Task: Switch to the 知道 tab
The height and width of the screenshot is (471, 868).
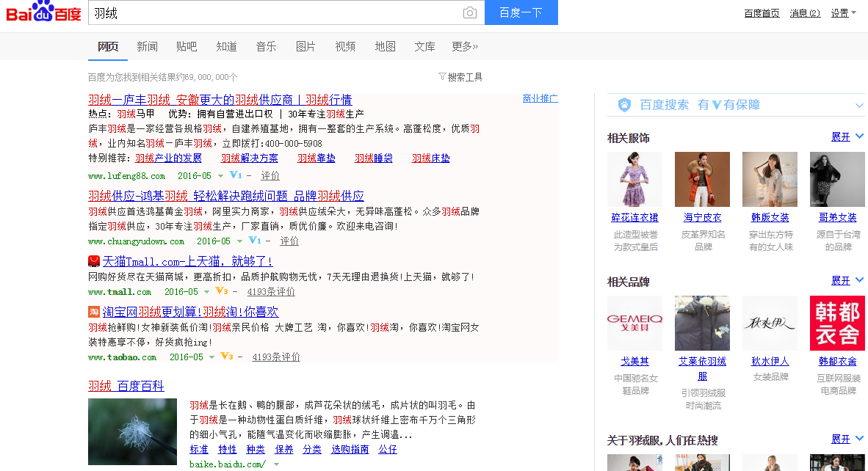Action: point(226,46)
